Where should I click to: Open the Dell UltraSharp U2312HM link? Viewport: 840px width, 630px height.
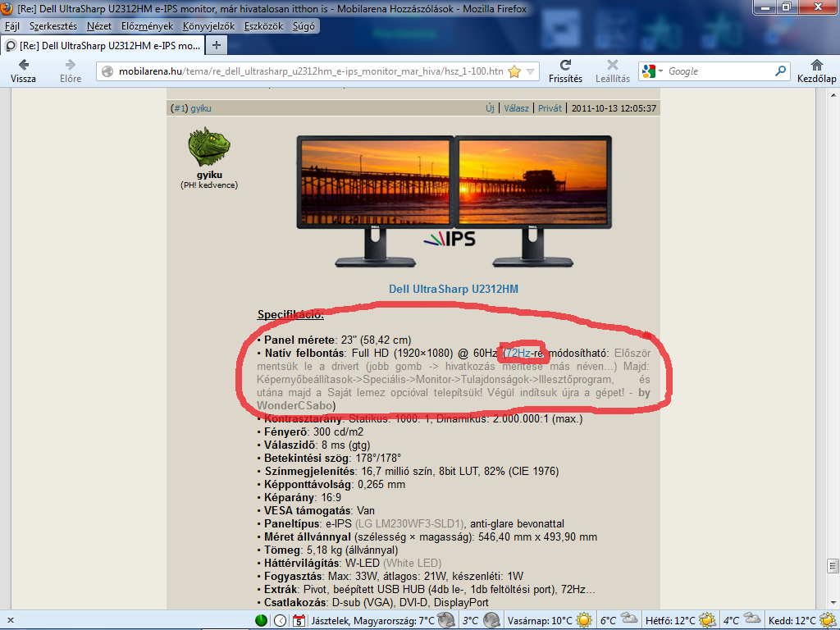(x=453, y=290)
